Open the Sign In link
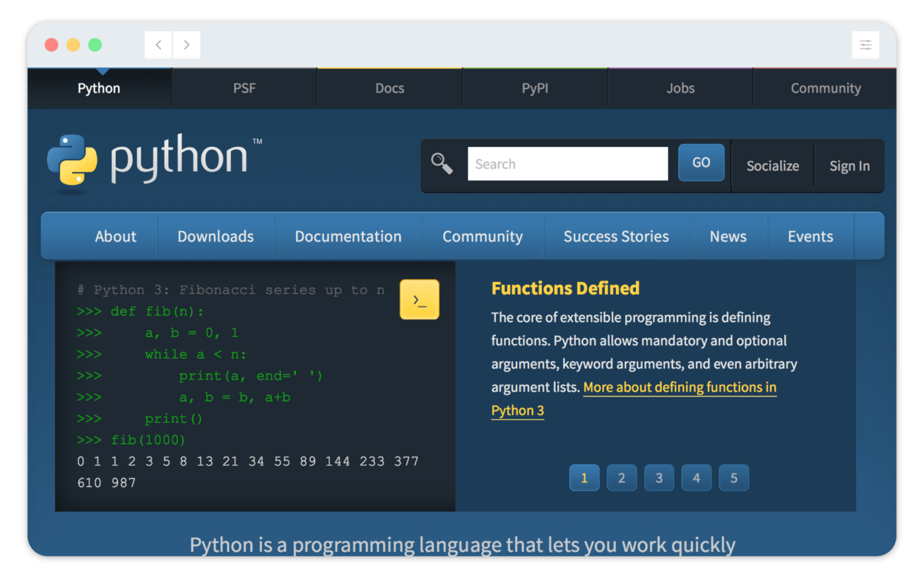This screenshot has width=924, height=578. (849, 166)
